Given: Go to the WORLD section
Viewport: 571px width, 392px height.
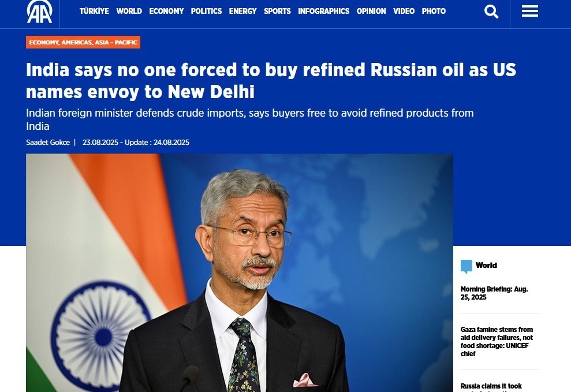Looking at the screenshot, I should [x=129, y=12].
